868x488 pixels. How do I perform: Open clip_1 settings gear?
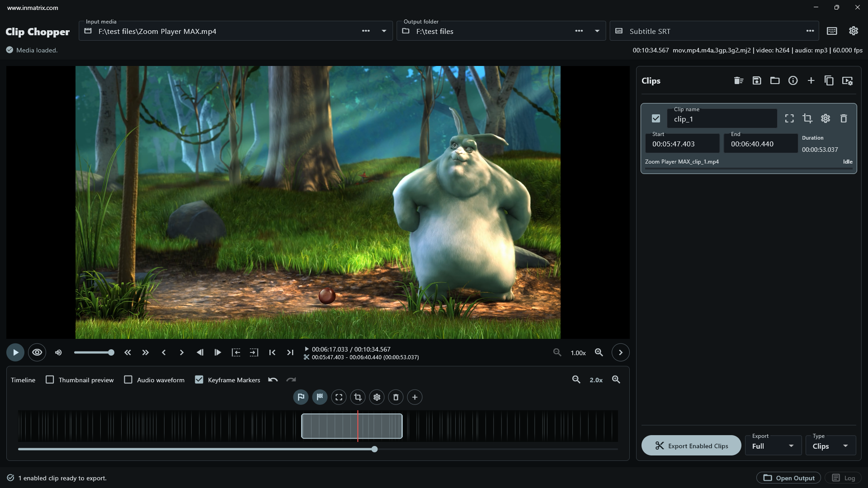826,118
